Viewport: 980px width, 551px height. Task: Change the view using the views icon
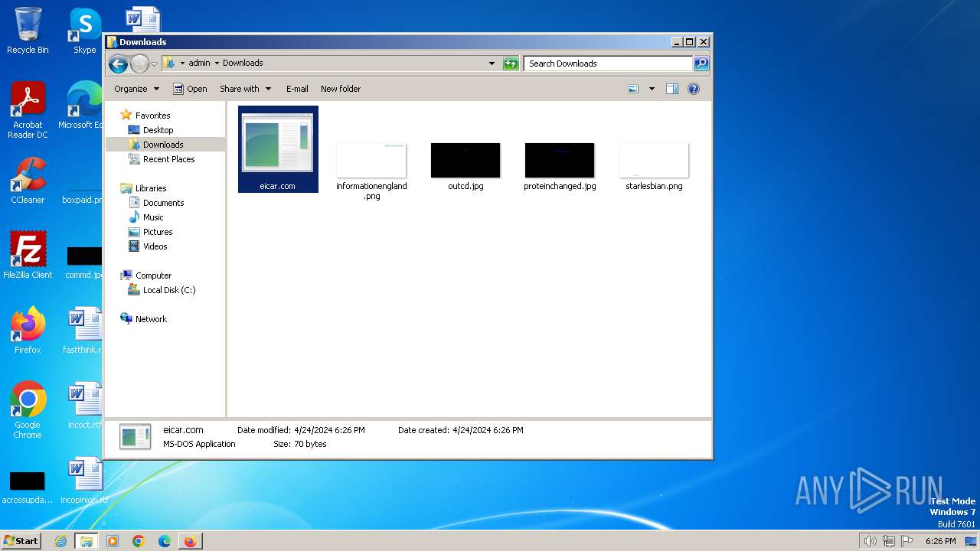coord(633,89)
